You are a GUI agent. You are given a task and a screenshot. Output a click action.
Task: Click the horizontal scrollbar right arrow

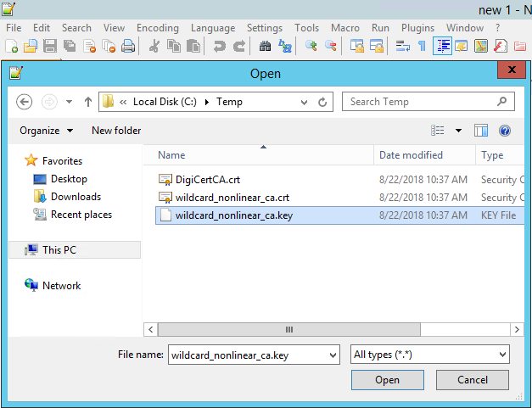[x=517, y=329]
